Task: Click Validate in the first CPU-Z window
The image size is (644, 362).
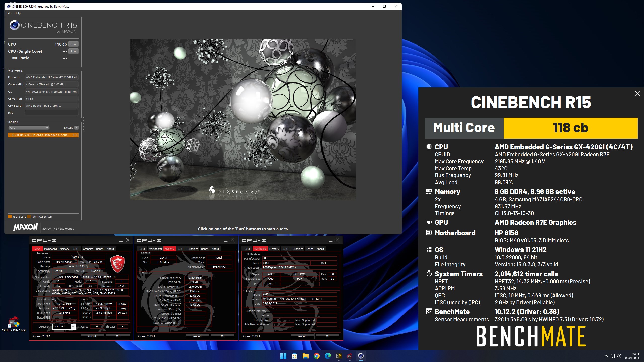Action: point(93,336)
